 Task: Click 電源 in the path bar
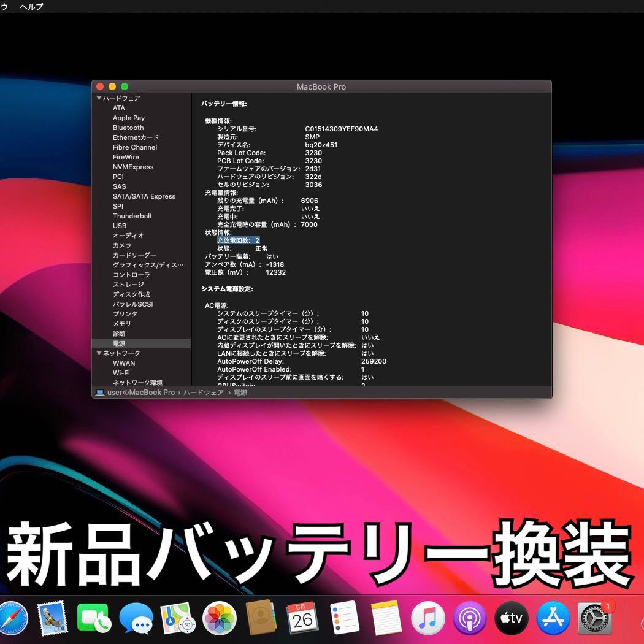coord(240,393)
